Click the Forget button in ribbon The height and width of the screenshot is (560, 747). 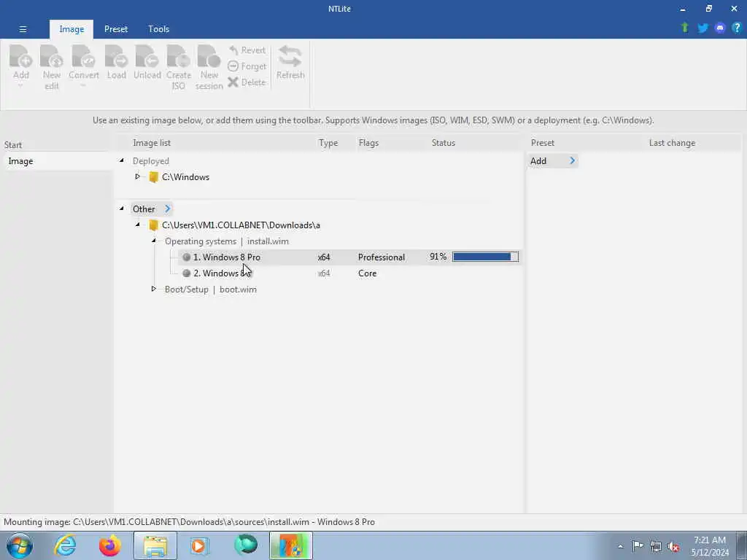click(247, 66)
